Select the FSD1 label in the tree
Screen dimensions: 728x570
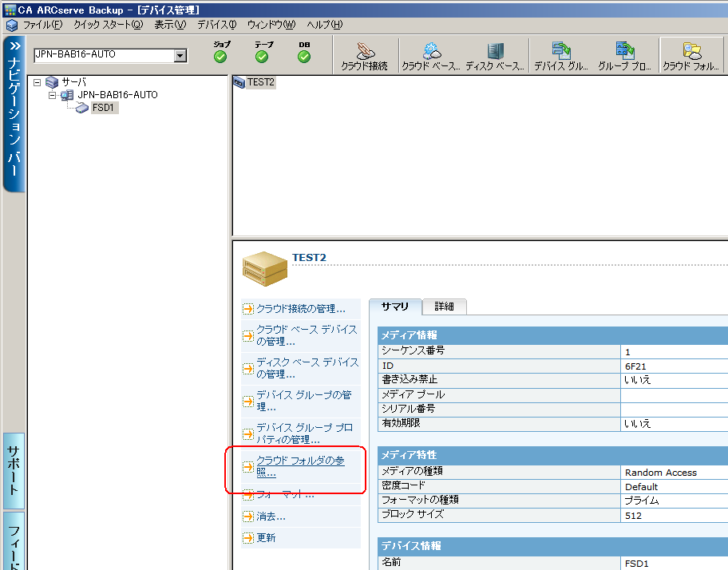(x=103, y=108)
